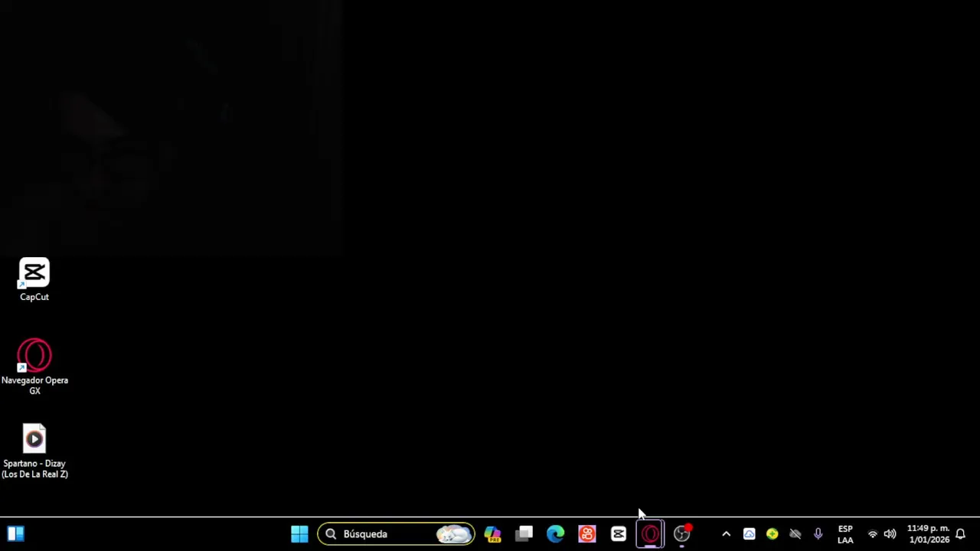The width and height of the screenshot is (980, 551).
Task: Open the cloud sync tray icon
Action: (x=749, y=534)
